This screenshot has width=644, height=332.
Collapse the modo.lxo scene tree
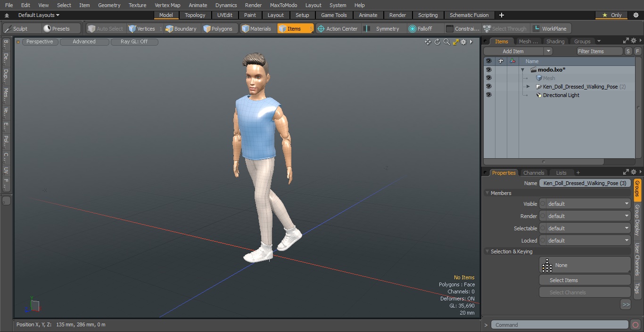(x=522, y=70)
